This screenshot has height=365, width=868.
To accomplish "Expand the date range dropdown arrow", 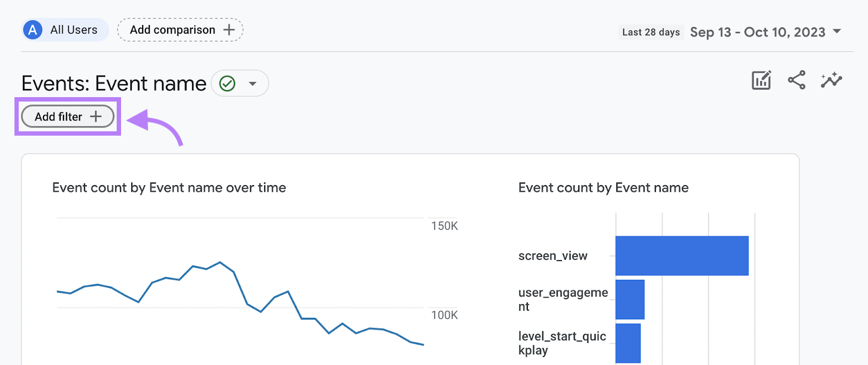I will pyautogui.click(x=837, y=32).
